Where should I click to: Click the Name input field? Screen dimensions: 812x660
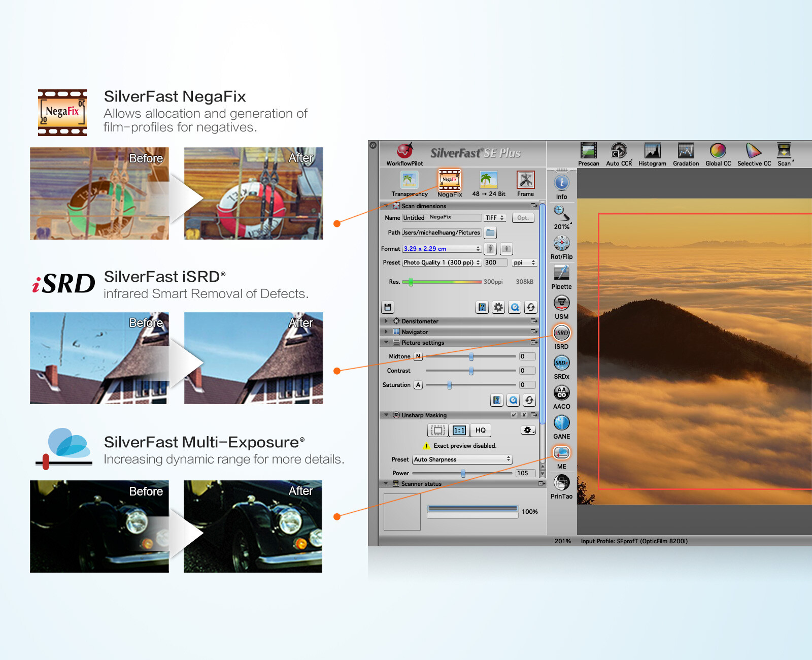pos(442,218)
